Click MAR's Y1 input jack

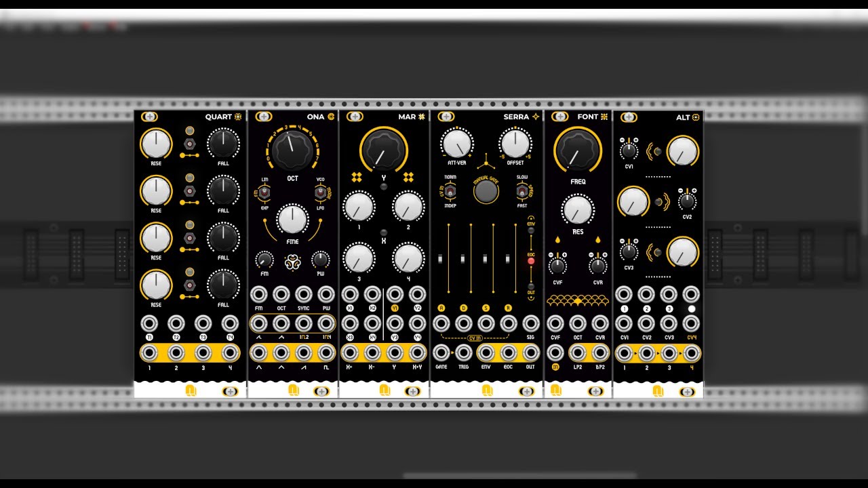pos(395,294)
